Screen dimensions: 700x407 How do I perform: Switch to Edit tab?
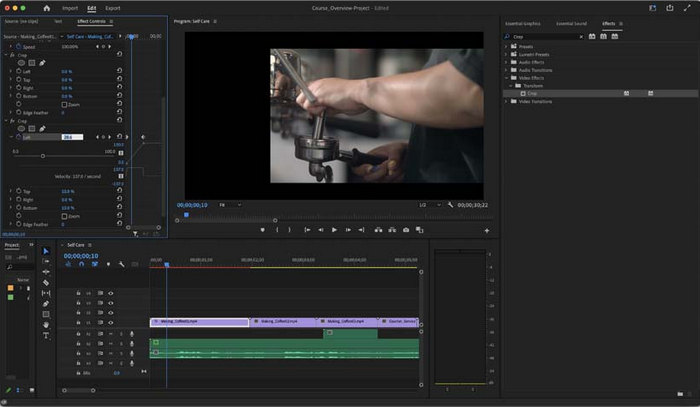[92, 8]
